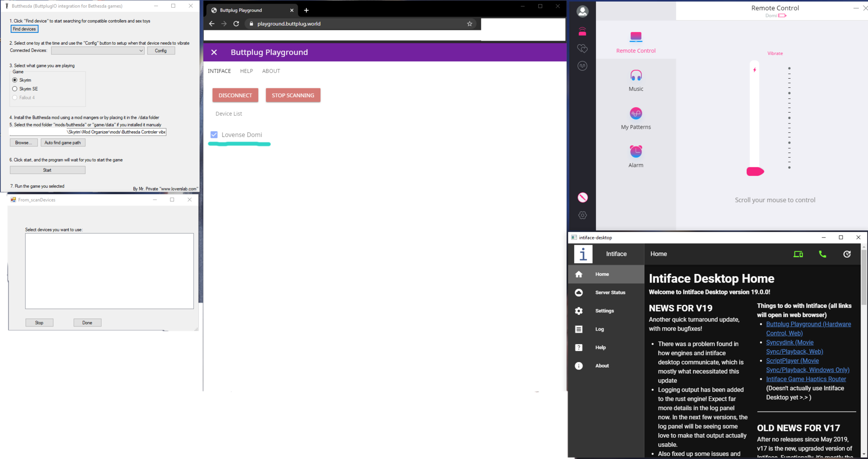Switch to the INTIFACE tab

(x=219, y=71)
